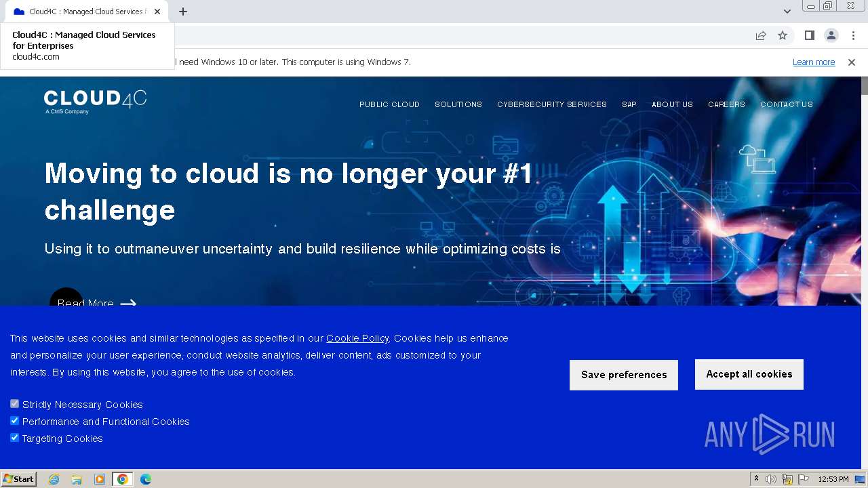The width and height of the screenshot is (868, 488).
Task: Go to CONTACT US page
Action: pyautogui.click(x=787, y=104)
